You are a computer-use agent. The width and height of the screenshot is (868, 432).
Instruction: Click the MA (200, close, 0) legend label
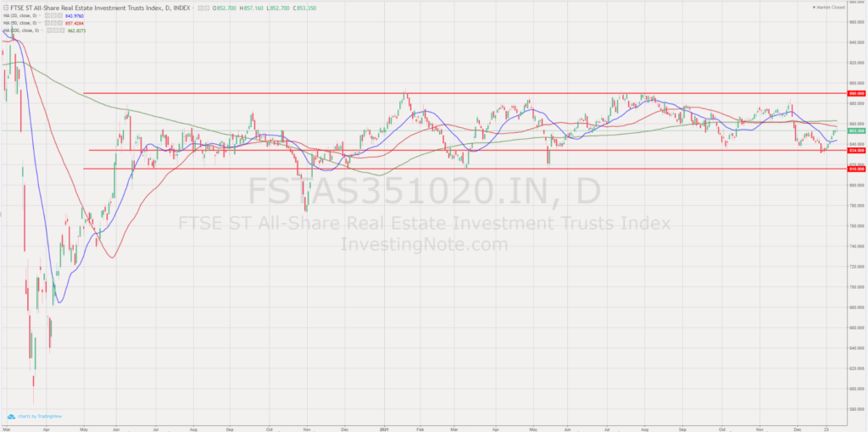pos(21,30)
